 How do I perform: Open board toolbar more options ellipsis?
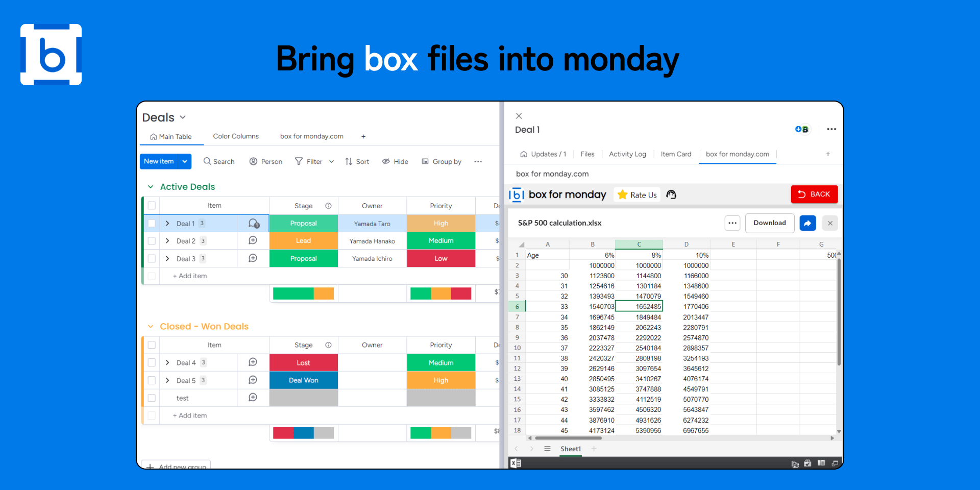pos(478,161)
